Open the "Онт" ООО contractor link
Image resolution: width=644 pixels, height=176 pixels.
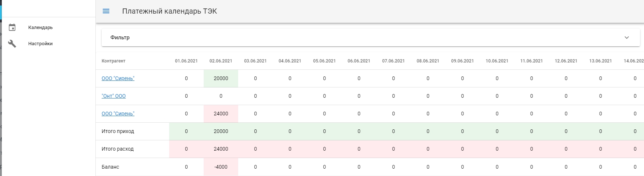pos(114,96)
